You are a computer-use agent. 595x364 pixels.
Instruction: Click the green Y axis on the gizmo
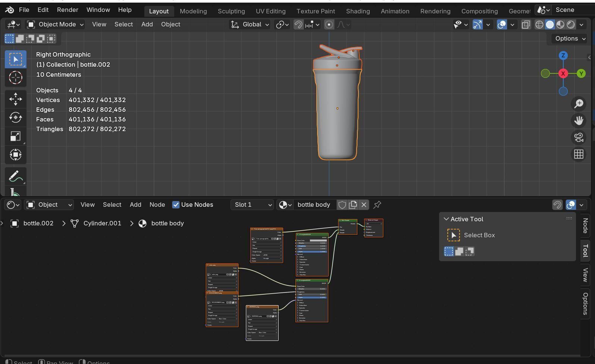tap(581, 73)
